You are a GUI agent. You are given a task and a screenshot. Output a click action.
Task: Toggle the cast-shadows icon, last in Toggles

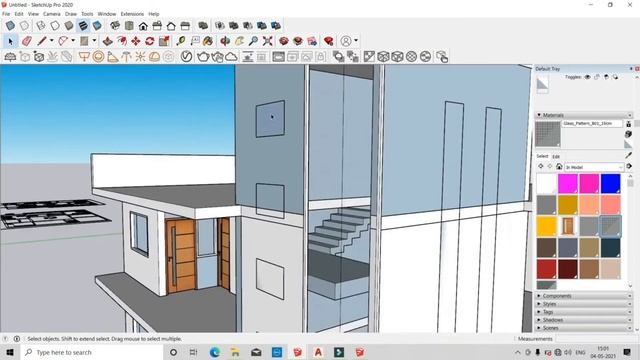click(x=615, y=77)
